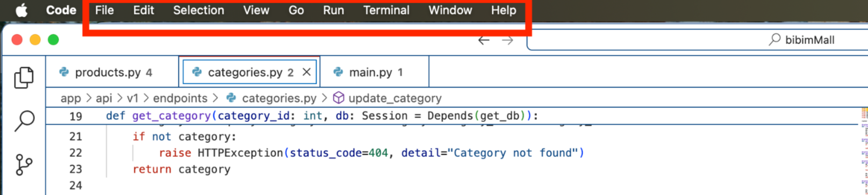Image resolution: width=868 pixels, height=195 pixels.
Task: Open the Window menu
Action: (x=450, y=10)
